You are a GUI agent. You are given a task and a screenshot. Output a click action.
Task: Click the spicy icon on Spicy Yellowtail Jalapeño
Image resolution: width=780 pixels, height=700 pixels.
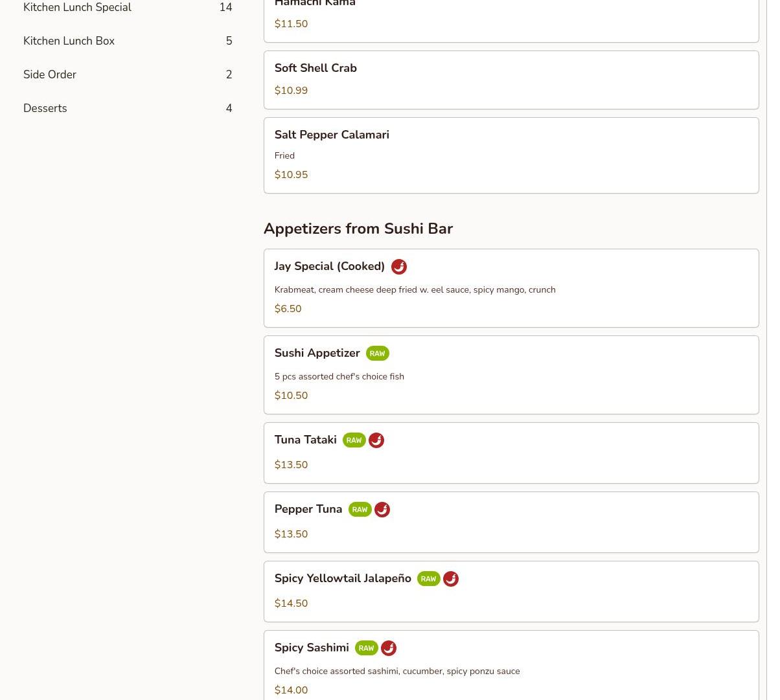[x=451, y=579]
